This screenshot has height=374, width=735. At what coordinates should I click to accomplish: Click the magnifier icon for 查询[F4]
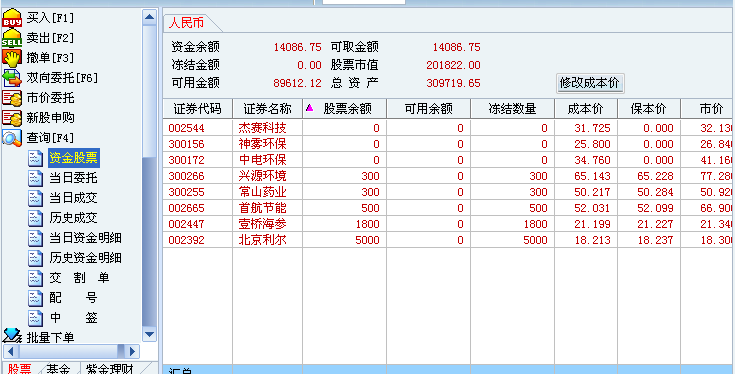click(x=12, y=138)
